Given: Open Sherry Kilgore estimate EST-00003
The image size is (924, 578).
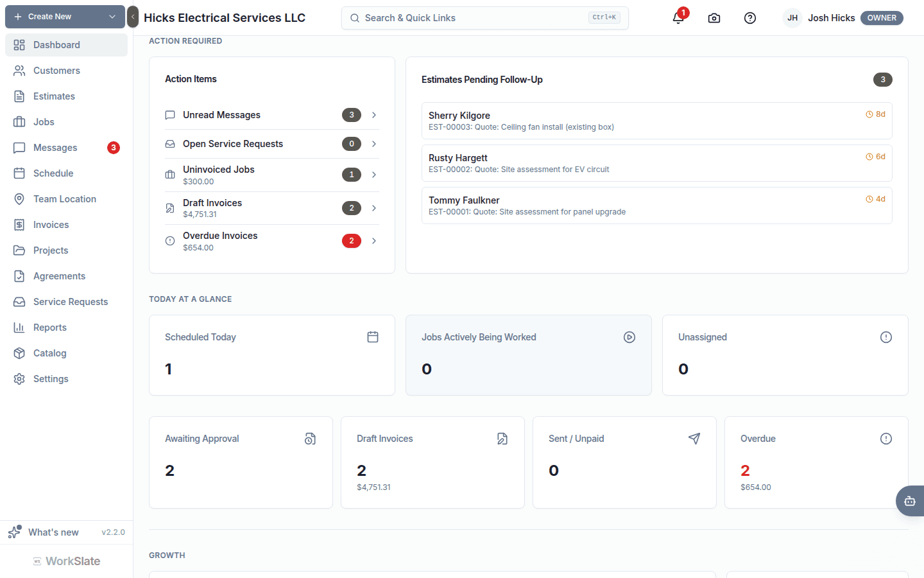Looking at the screenshot, I should 656,121.
